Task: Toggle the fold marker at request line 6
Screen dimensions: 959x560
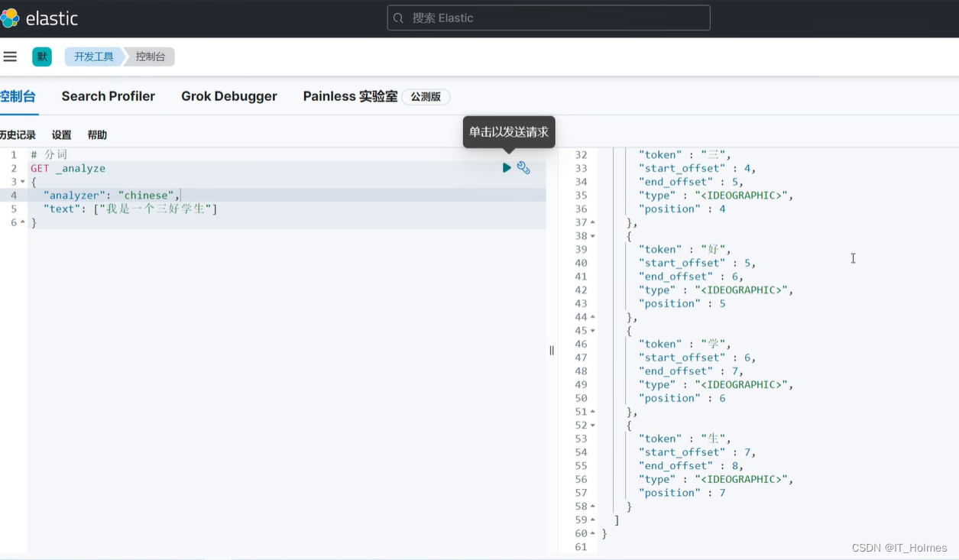Action: 22,222
